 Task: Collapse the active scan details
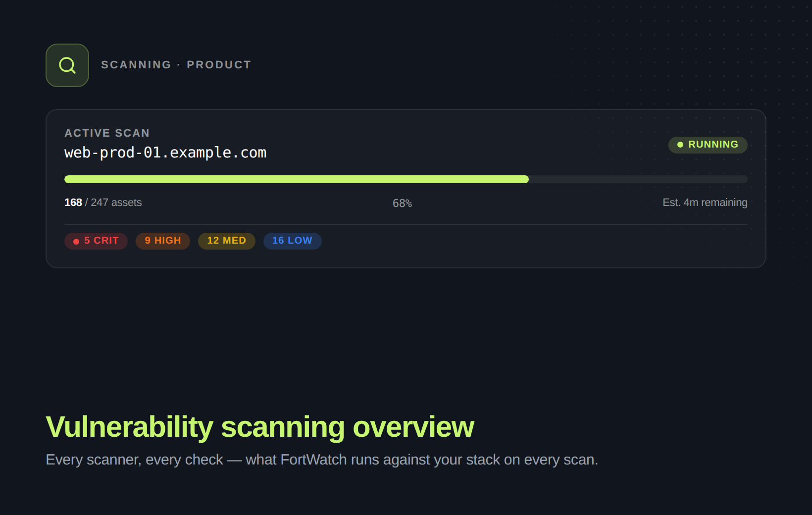(406, 188)
